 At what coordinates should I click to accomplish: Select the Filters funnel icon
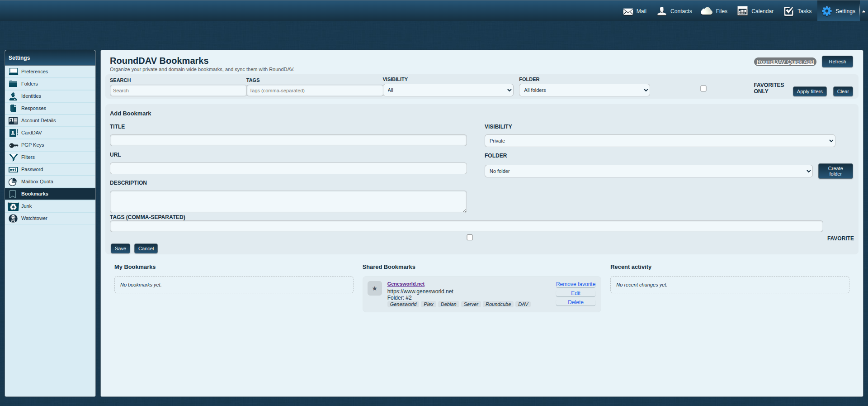(13, 158)
